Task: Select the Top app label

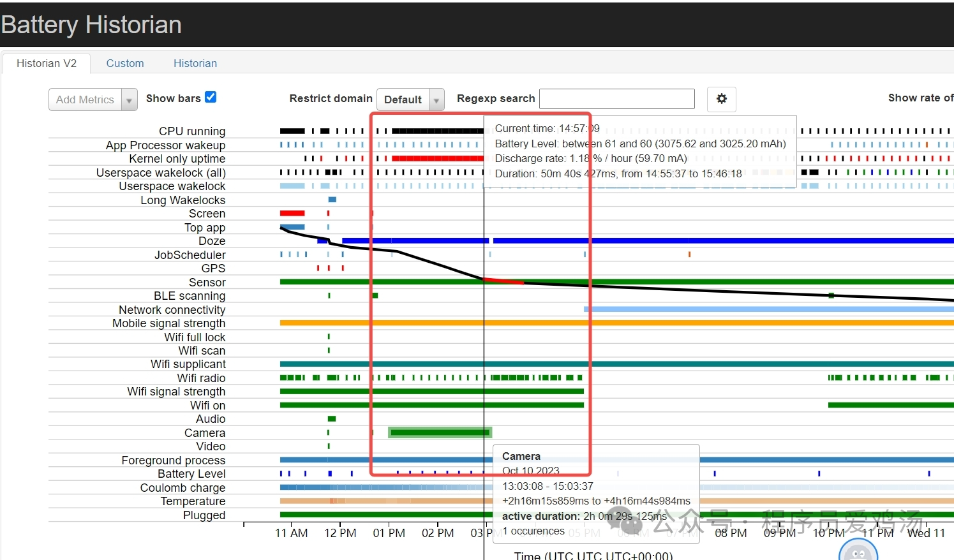Action: (205, 228)
